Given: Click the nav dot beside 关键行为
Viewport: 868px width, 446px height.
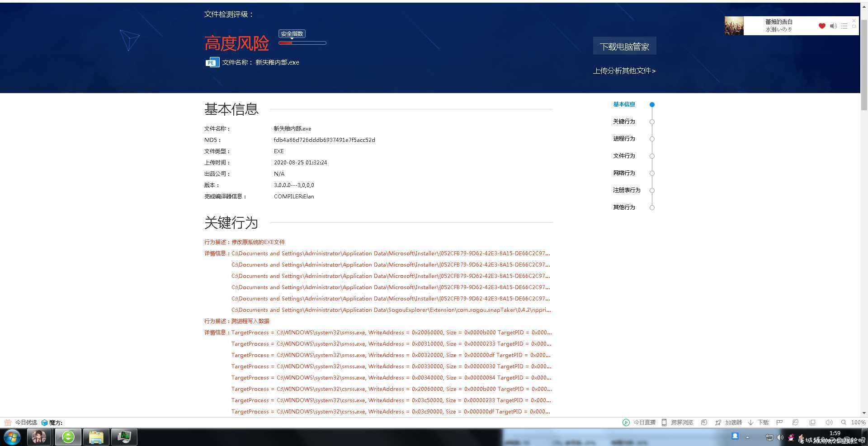Looking at the screenshot, I should coord(652,122).
